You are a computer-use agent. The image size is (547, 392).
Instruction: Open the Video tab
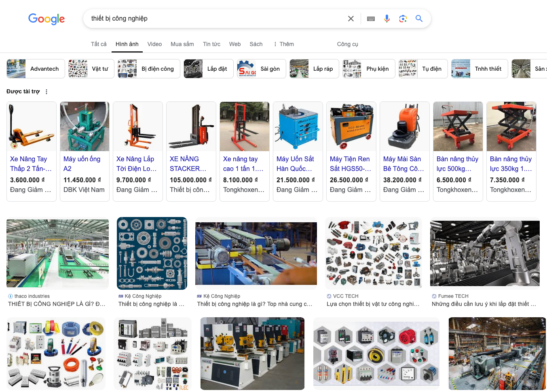pos(154,44)
